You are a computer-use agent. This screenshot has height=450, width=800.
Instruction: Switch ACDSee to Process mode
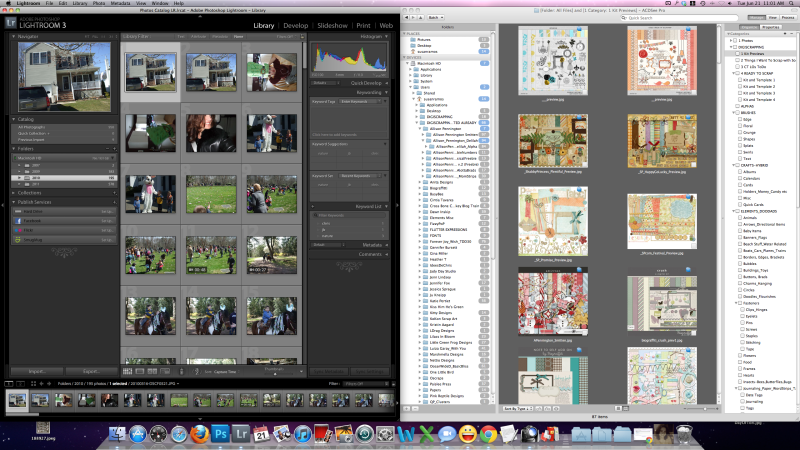[x=788, y=17]
